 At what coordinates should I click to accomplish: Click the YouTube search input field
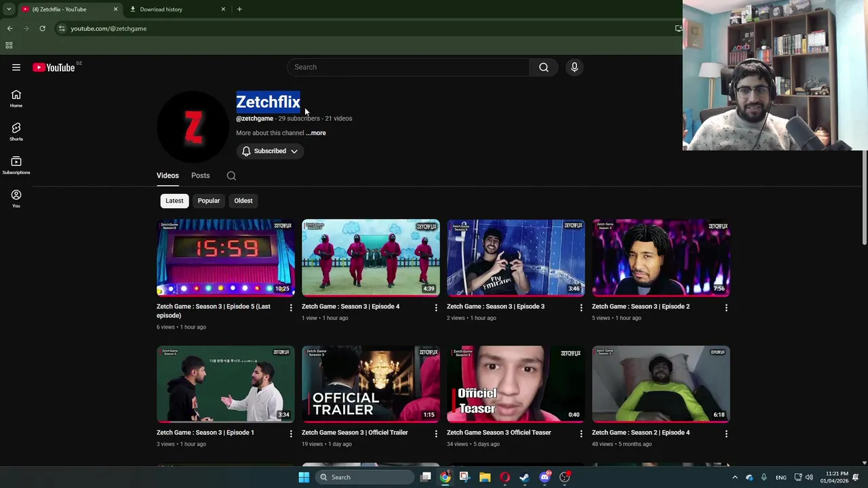[408, 67]
